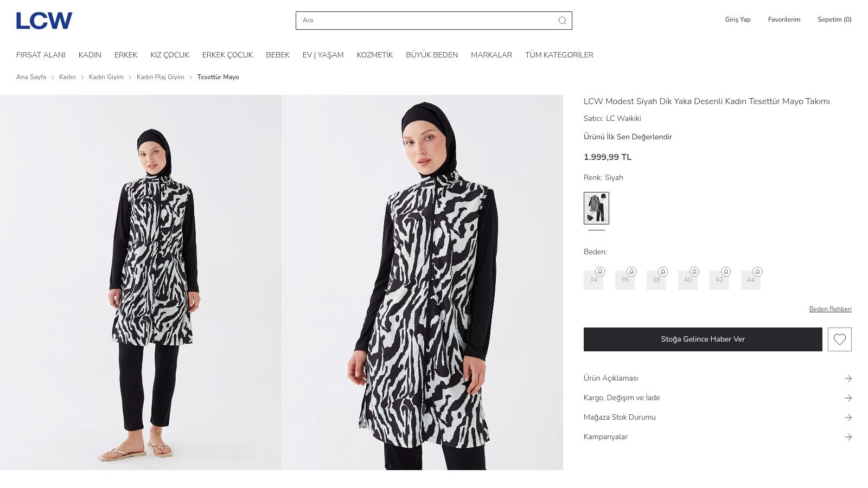Open the Beden Rehberi link
The image size is (868, 488).
(830, 309)
